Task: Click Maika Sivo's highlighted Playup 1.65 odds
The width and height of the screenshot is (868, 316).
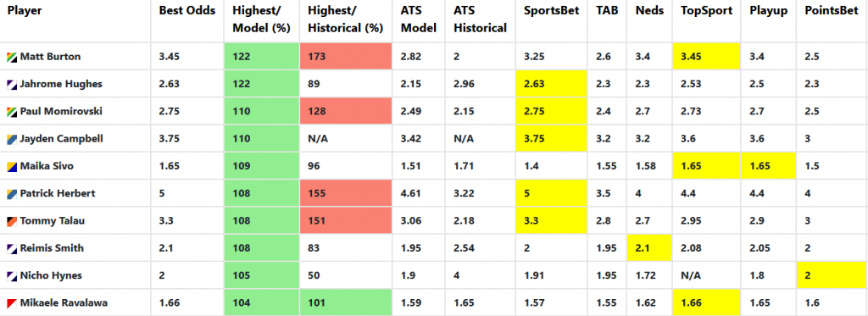Action: (768, 166)
